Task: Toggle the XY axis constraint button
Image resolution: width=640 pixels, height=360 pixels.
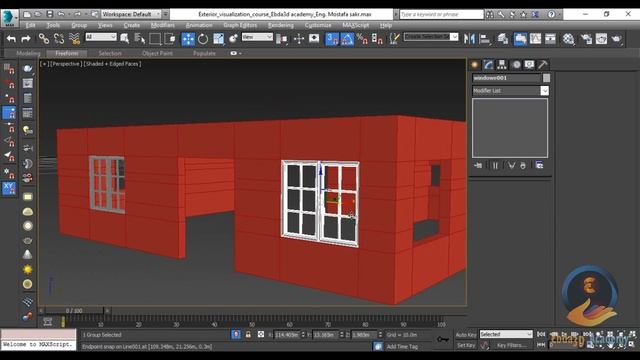Action: (x=9, y=189)
